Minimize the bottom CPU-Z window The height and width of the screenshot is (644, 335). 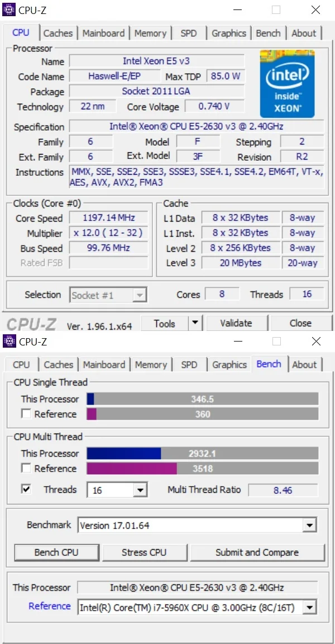click(238, 342)
